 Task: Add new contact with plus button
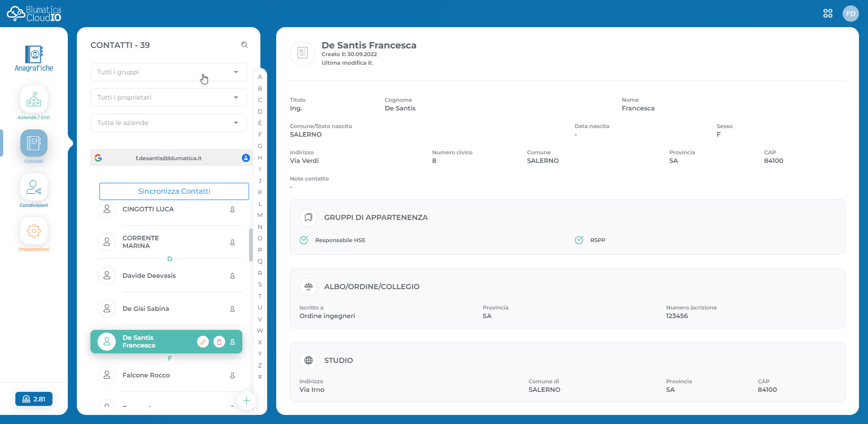click(246, 400)
